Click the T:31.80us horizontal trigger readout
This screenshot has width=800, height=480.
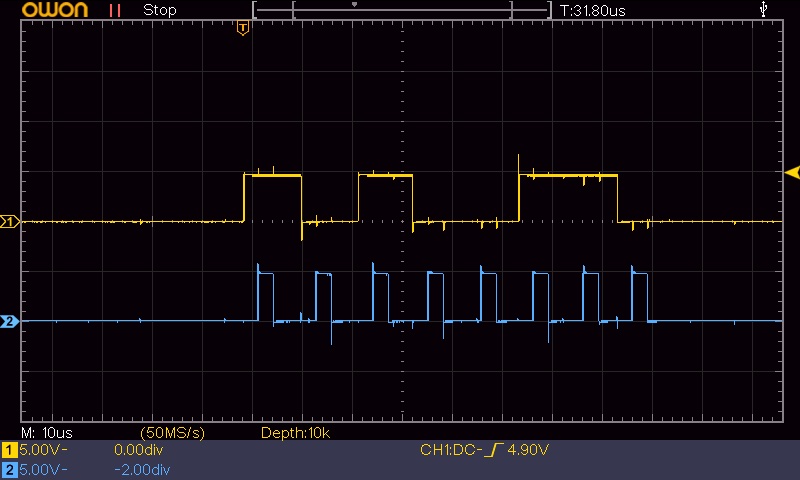(x=592, y=11)
